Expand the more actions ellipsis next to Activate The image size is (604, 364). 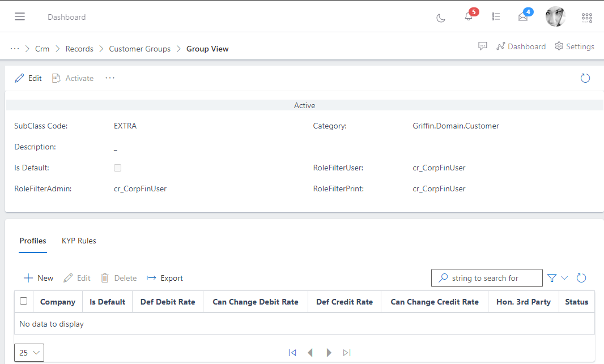(110, 78)
